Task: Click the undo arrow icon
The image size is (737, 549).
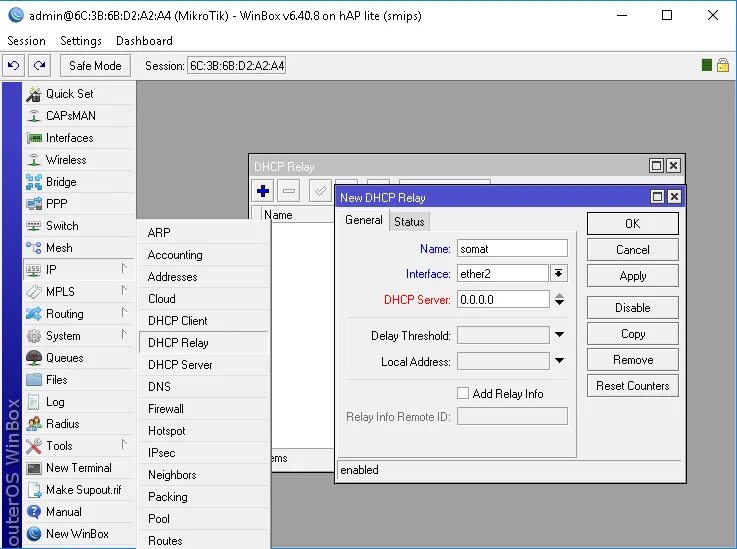Action: pyautogui.click(x=13, y=65)
